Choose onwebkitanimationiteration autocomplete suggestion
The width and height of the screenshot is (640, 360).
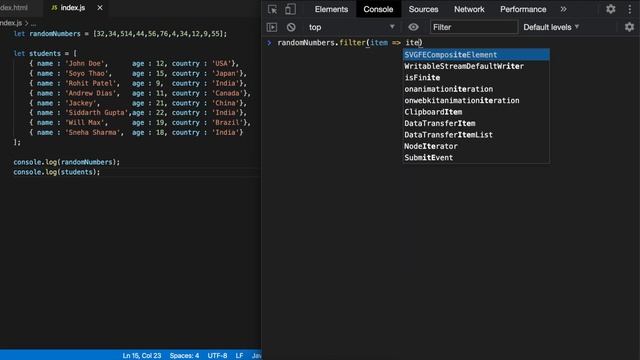click(x=476, y=100)
